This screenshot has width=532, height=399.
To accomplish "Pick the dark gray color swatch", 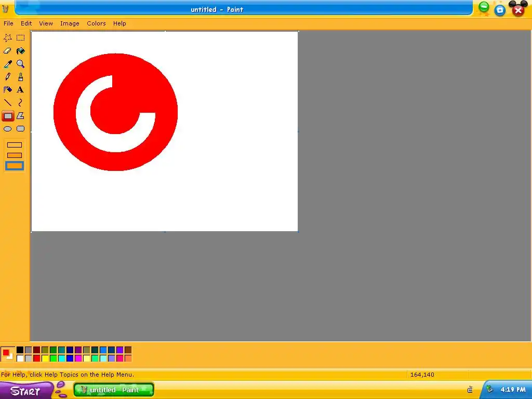I will [28, 350].
